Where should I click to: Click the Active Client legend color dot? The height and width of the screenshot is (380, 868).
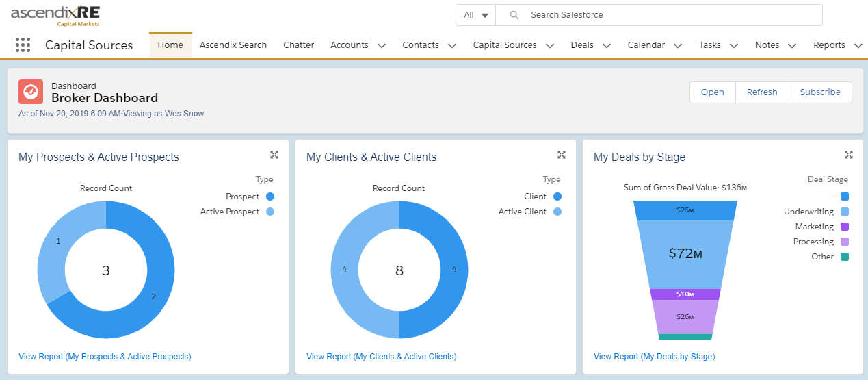pyautogui.click(x=557, y=212)
